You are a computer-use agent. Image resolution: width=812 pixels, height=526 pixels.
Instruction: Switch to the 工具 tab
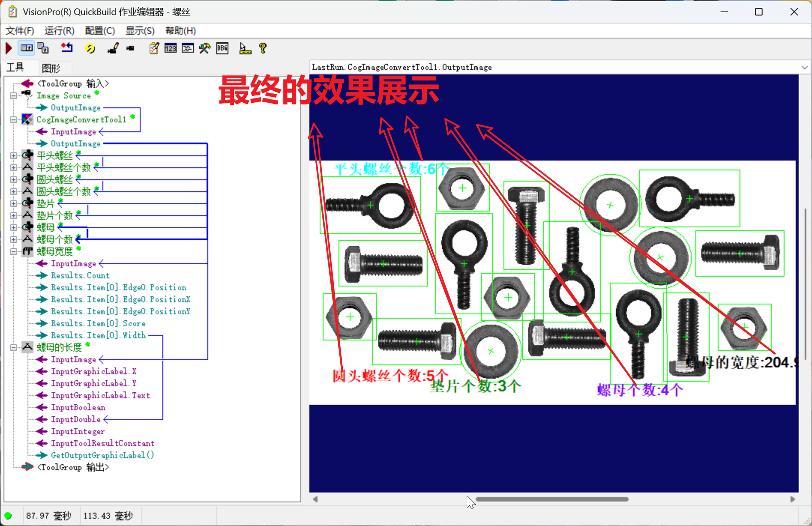pos(15,67)
